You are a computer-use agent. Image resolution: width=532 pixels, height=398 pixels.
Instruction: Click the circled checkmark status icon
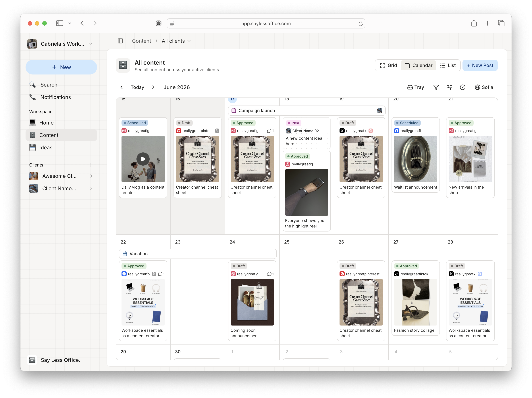(462, 87)
